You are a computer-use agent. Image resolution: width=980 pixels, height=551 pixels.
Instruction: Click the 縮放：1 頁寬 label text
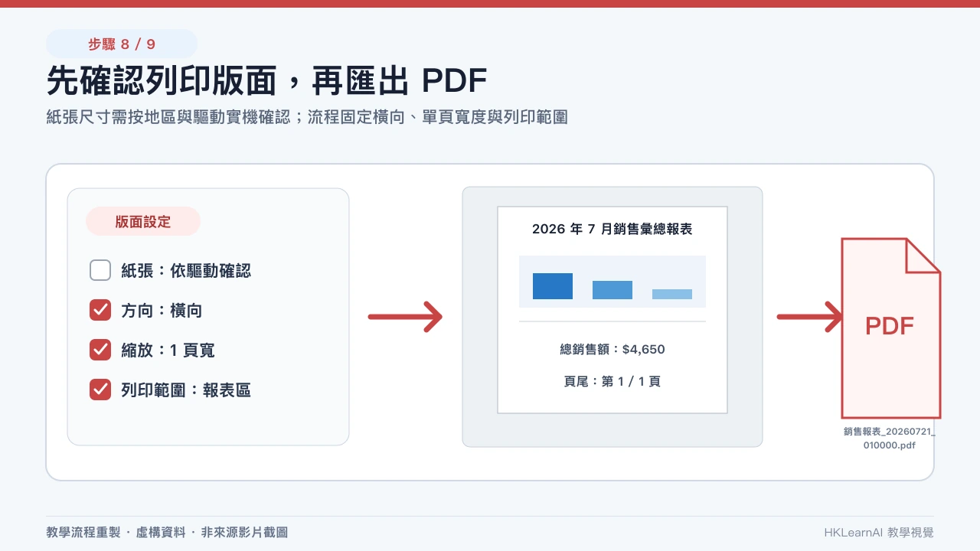click(168, 350)
